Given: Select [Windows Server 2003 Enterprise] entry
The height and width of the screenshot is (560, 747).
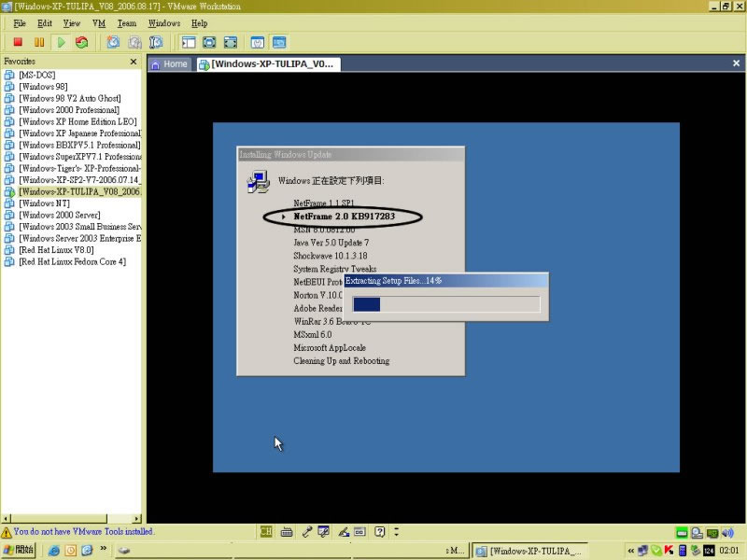Looking at the screenshot, I should coord(73,238).
